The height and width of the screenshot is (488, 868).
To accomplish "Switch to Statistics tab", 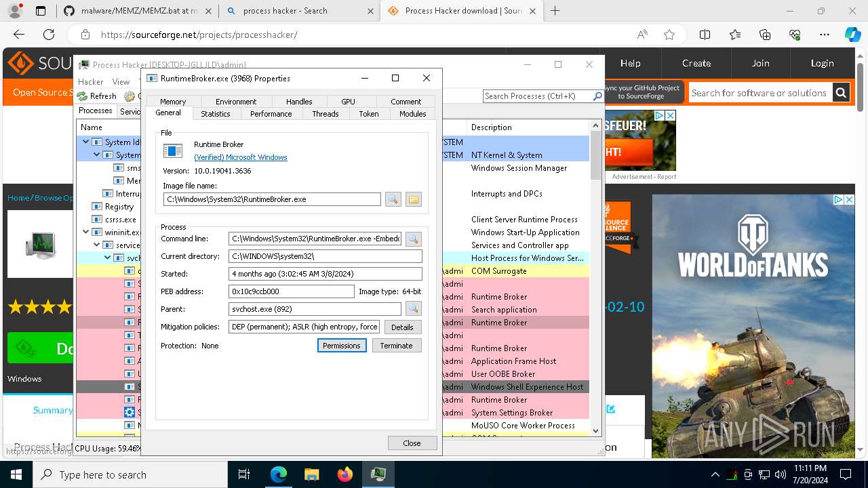I will [216, 114].
